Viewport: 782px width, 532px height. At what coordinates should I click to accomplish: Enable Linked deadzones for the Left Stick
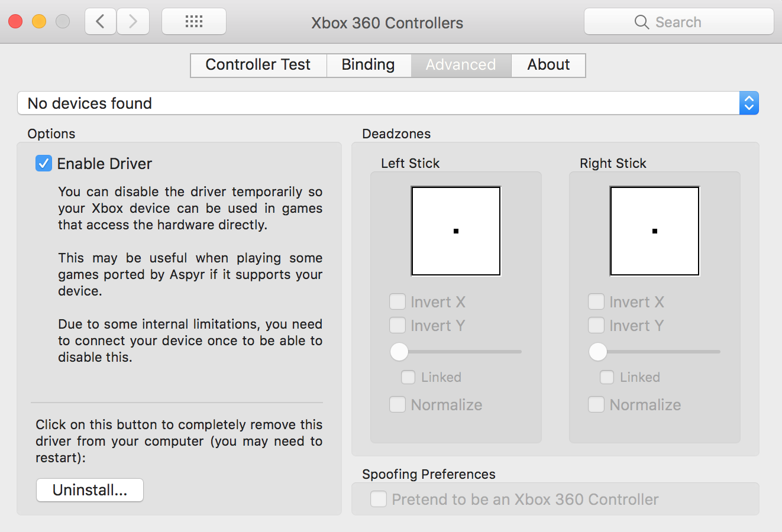(x=408, y=377)
